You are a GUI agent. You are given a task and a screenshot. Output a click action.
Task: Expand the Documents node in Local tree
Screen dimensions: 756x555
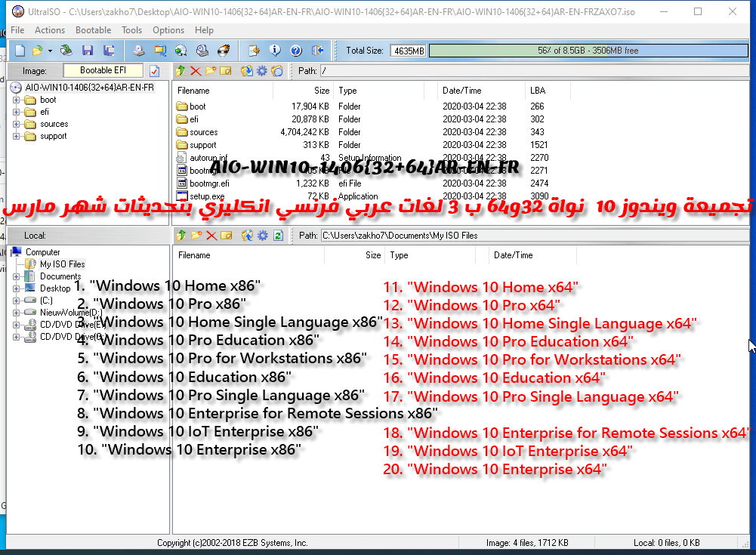coord(16,276)
